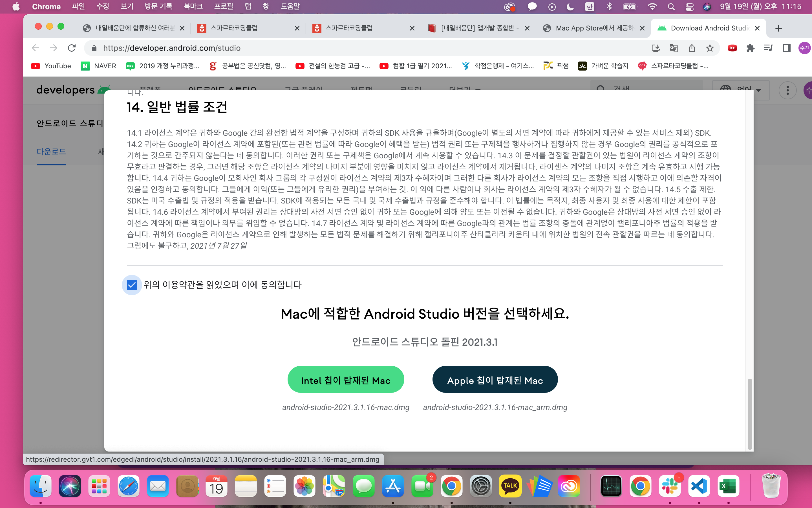Open Google Translate icon in address bar
This screenshot has height=508, width=812.
(673, 48)
